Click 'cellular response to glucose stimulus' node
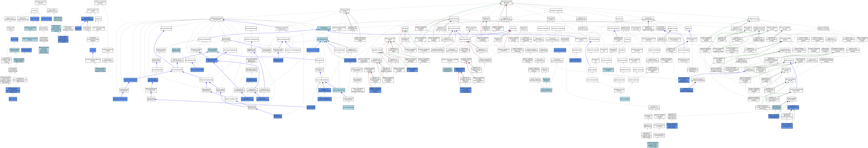The width and height of the screenshot is (868, 148). tap(547, 90)
